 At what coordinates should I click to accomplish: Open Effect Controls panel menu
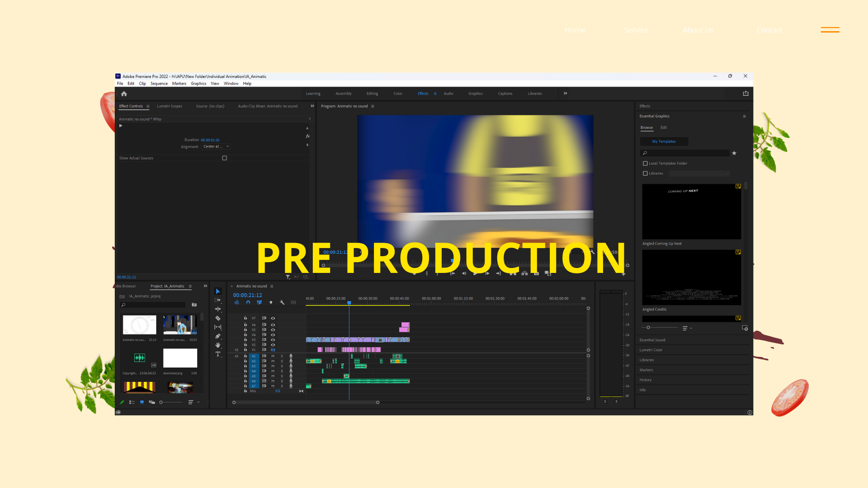(x=148, y=106)
